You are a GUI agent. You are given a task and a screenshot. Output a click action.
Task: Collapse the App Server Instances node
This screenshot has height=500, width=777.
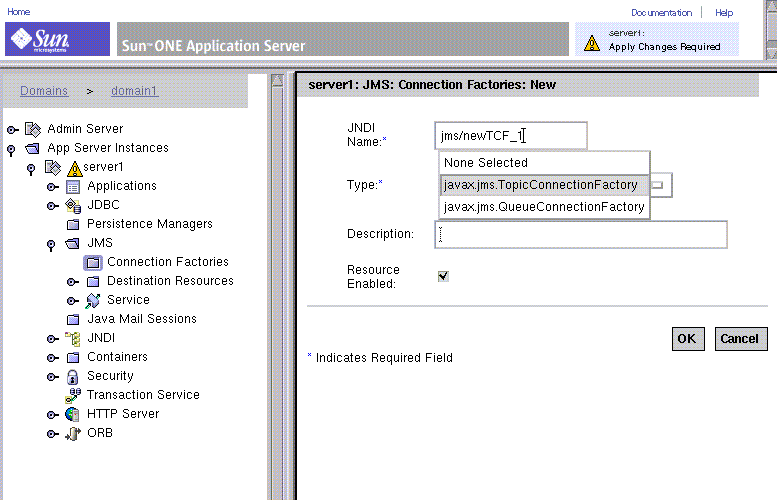point(11,150)
